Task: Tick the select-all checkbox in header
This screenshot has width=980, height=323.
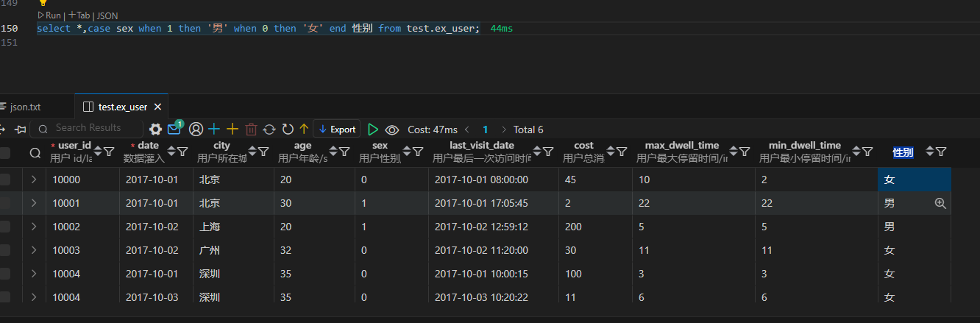Action: click(x=5, y=152)
